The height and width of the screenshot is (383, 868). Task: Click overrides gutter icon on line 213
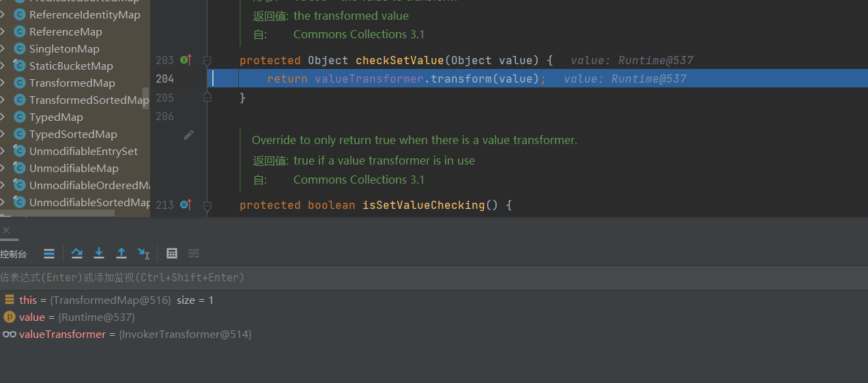pyautogui.click(x=185, y=205)
